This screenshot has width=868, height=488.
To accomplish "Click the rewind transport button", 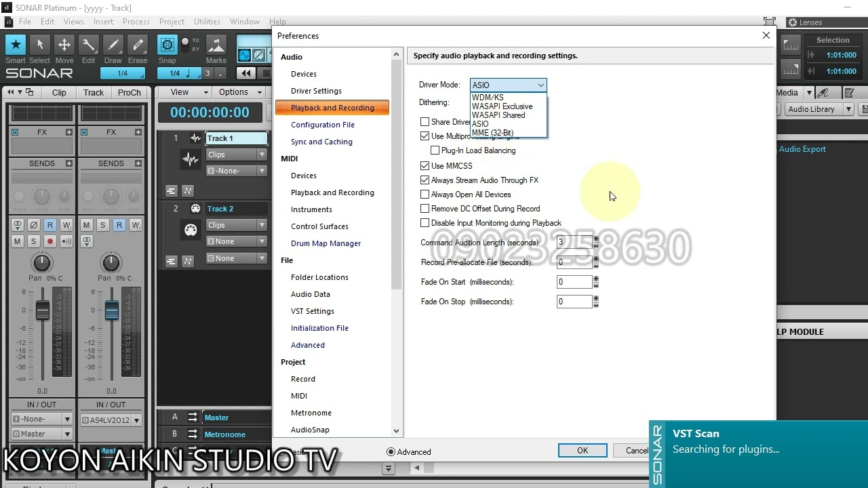I will coord(245,73).
